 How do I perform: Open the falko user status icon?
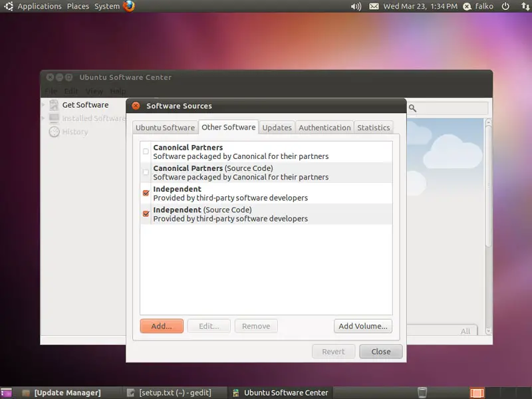coord(467,7)
